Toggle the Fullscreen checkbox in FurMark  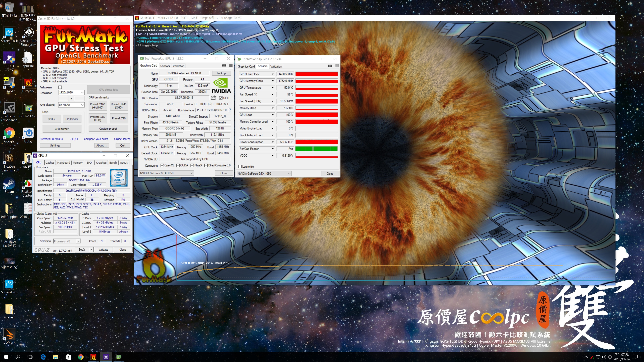pyautogui.click(x=60, y=87)
